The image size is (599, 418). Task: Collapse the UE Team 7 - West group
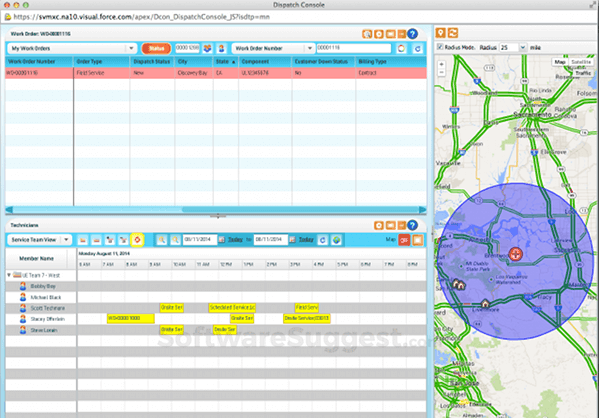coord(9,275)
